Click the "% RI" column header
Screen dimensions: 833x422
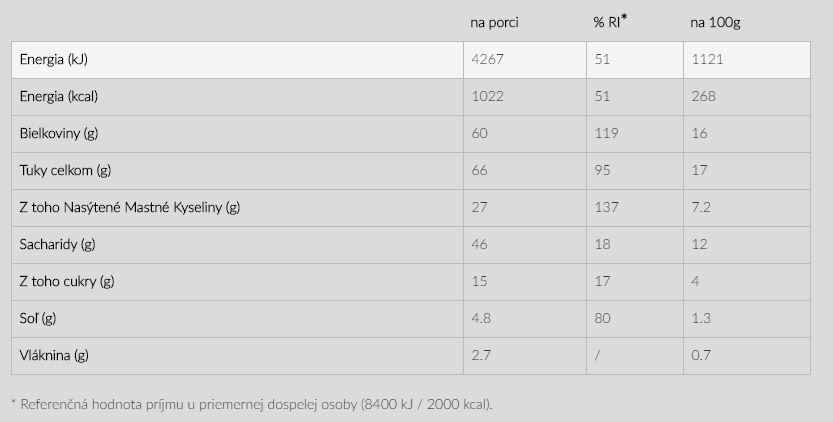(609, 23)
